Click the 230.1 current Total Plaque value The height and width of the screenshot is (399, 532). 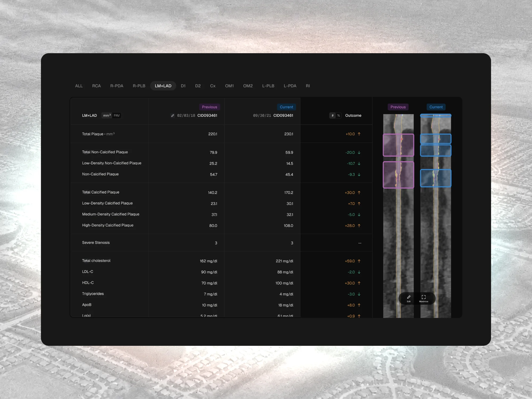click(289, 134)
